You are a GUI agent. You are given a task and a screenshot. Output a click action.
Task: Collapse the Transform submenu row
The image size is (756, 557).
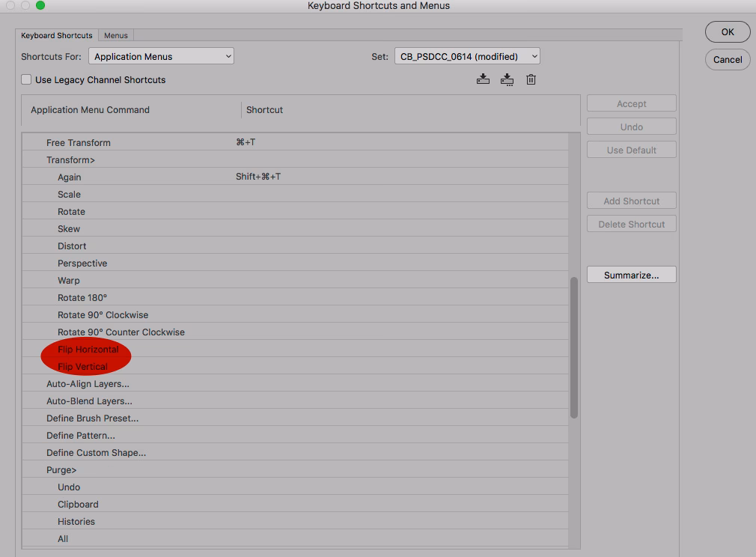(70, 160)
